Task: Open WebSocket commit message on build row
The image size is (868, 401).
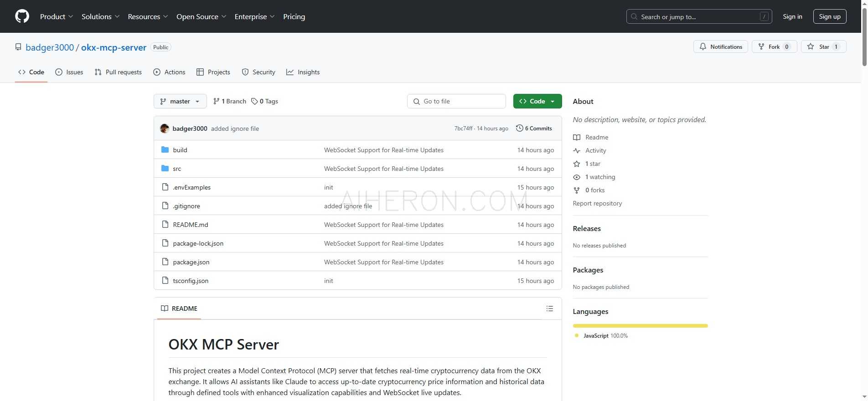Action: point(384,150)
